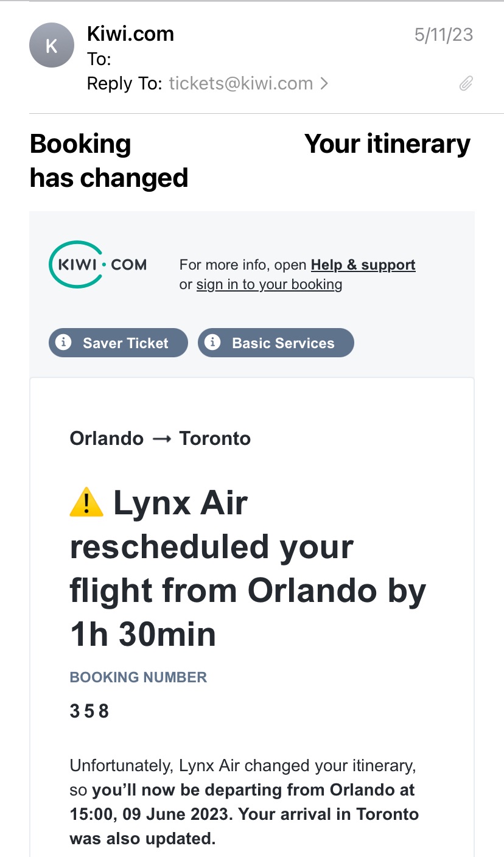Tap the Kiwi.com sender name

(131, 34)
